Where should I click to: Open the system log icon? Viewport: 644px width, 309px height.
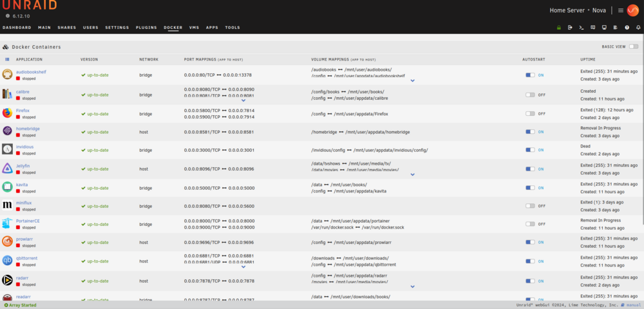click(x=615, y=28)
